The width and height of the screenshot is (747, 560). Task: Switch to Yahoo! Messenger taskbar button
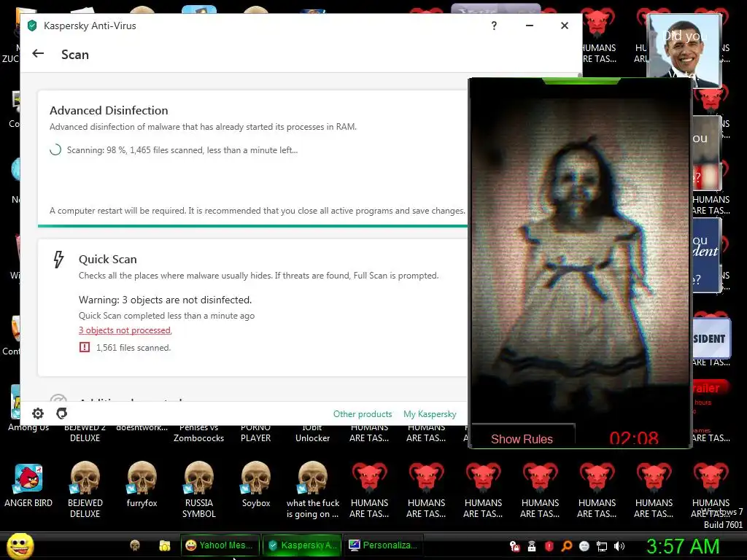[220, 545]
